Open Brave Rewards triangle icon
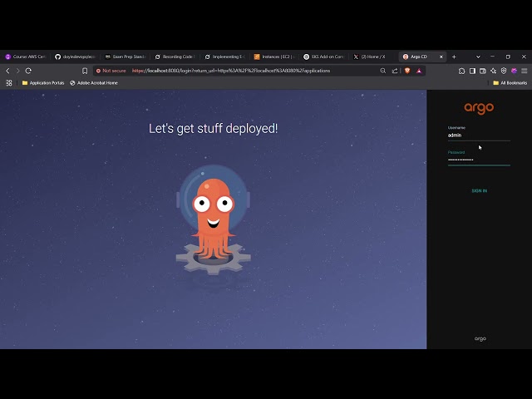 coord(419,71)
